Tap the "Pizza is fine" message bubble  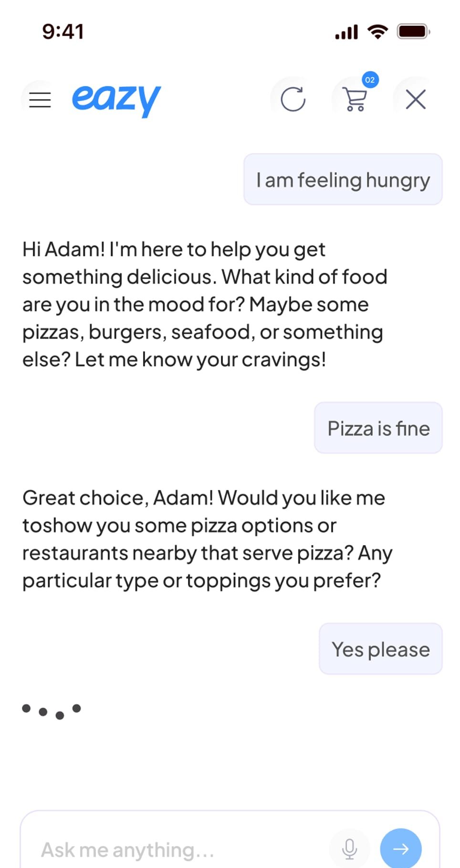378,428
